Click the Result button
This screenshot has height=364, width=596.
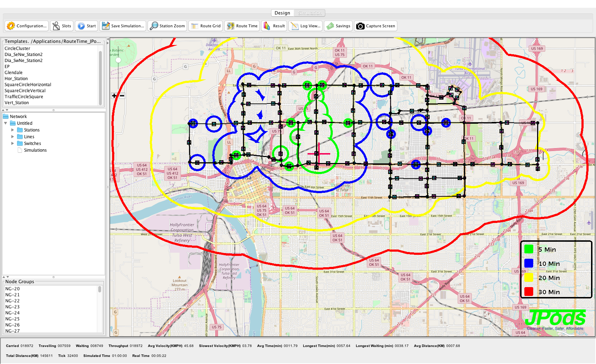274,26
